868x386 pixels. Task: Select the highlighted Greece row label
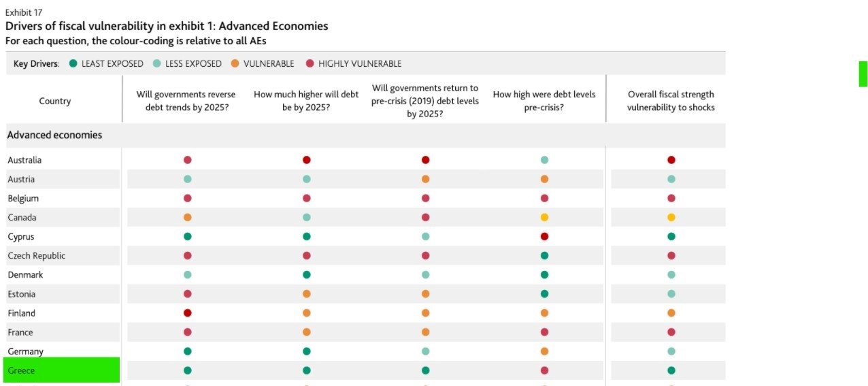(60, 370)
